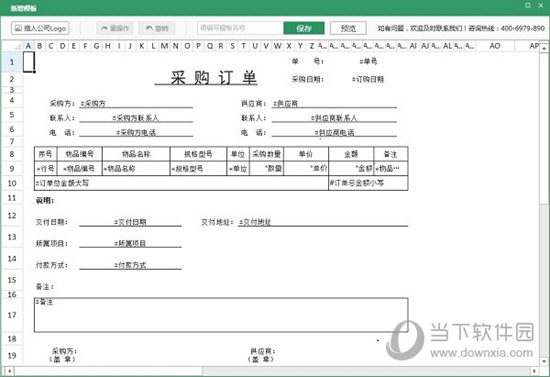This screenshot has width=550, height=377.
Task: Click the vertical scrollbar up arrow
Action: tap(544, 47)
